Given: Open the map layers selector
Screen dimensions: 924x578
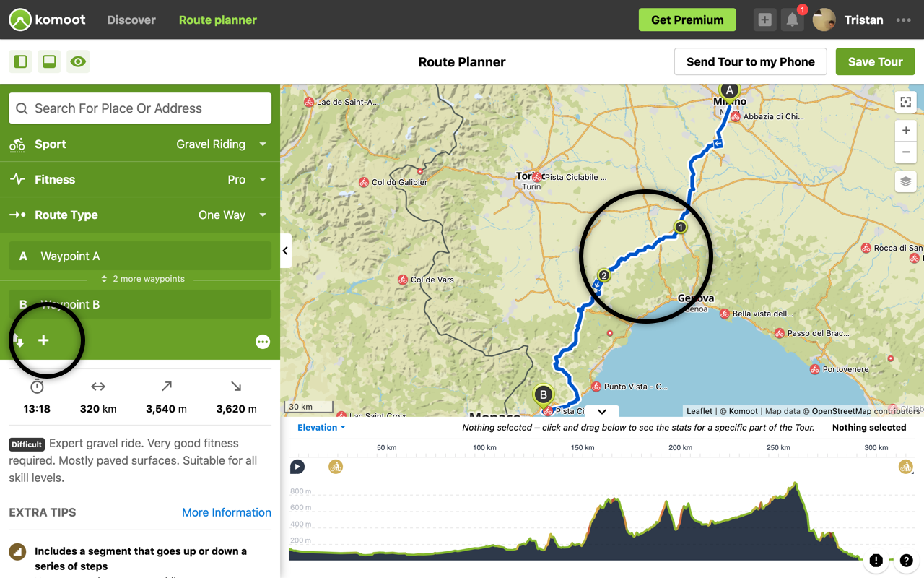Looking at the screenshot, I should tap(905, 181).
